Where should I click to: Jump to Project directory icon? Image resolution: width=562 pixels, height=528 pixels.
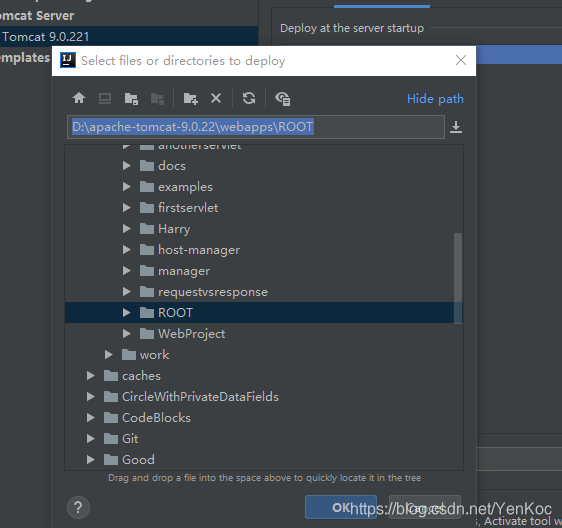tap(131, 98)
